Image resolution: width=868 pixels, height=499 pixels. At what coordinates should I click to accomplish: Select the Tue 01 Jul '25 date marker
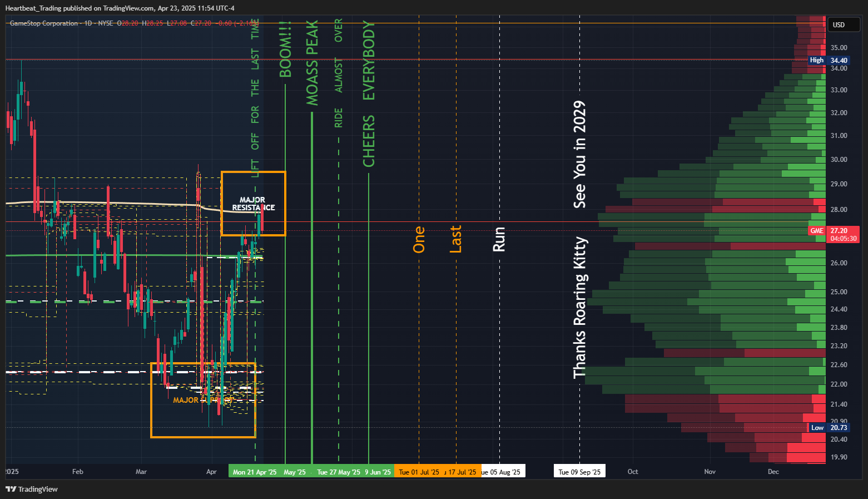click(x=419, y=472)
